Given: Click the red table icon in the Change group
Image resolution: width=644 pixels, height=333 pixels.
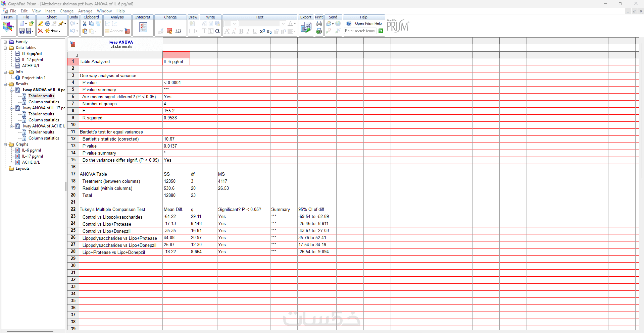Looking at the screenshot, I should pyautogui.click(x=169, y=31).
